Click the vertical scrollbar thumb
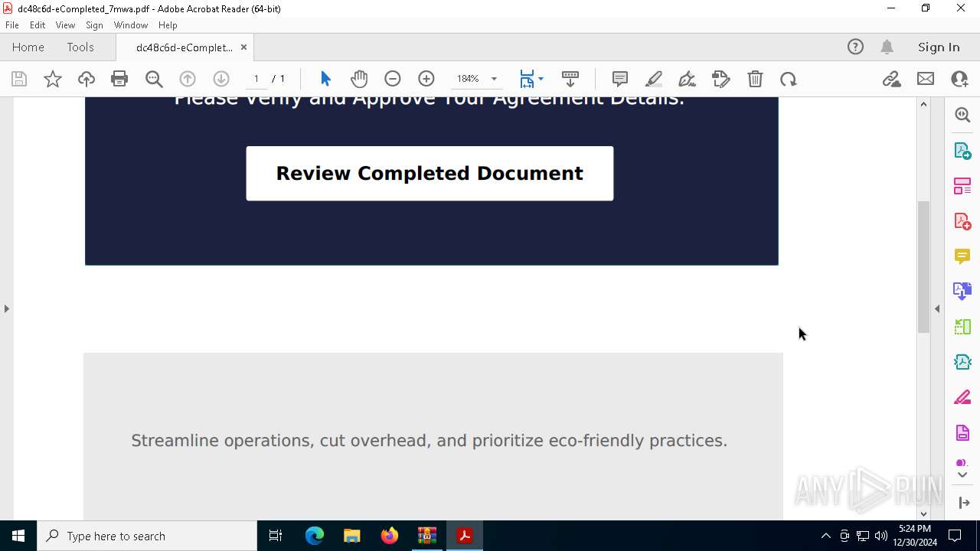980x551 pixels. (923, 266)
